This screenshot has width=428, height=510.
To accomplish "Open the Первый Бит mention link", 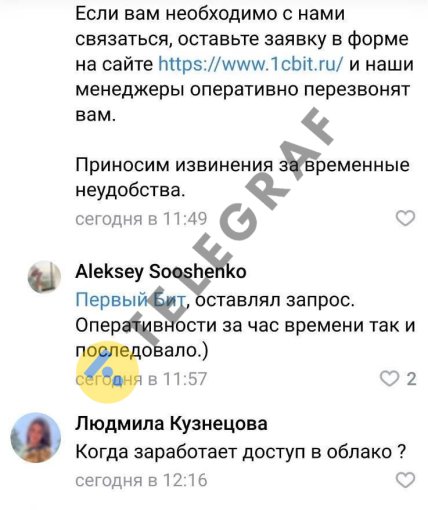I will click(x=130, y=300).
